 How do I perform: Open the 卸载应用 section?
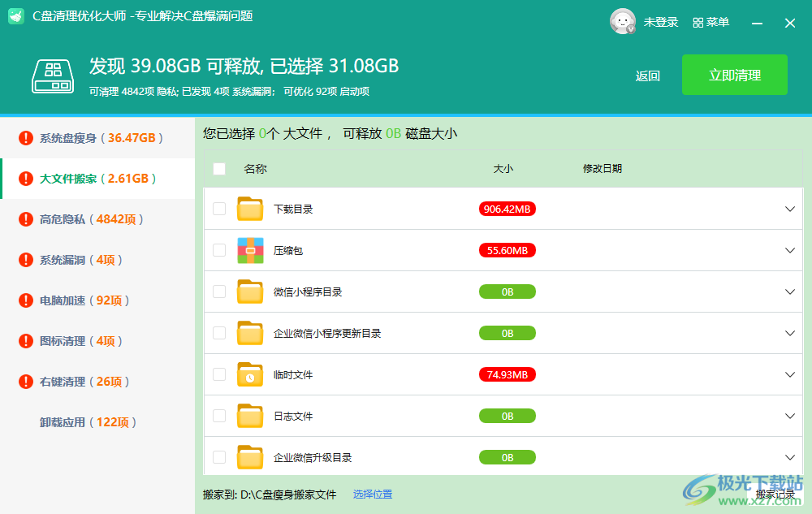[x=85, y=421]
